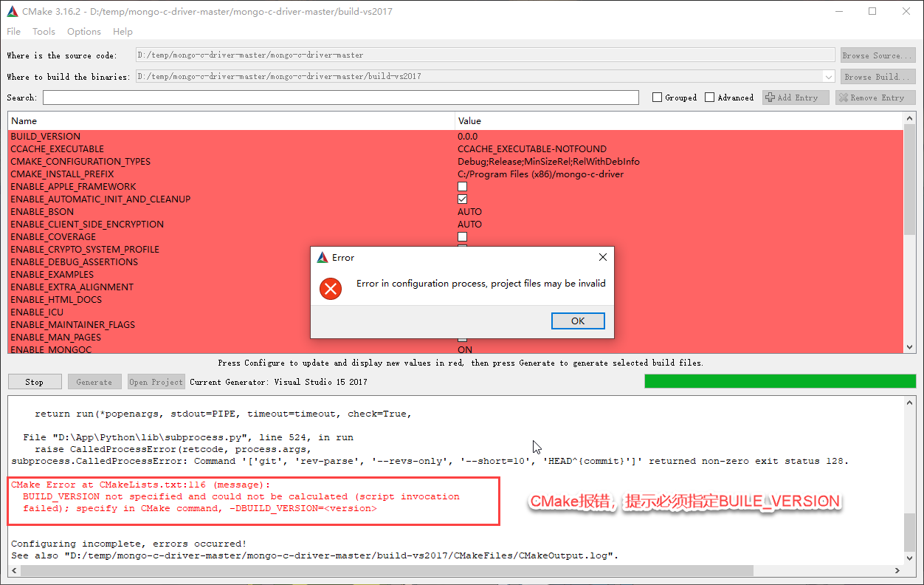Select the ENABLE_MAN_PAGES entry

pyautogui.click(x=56, y=338)
